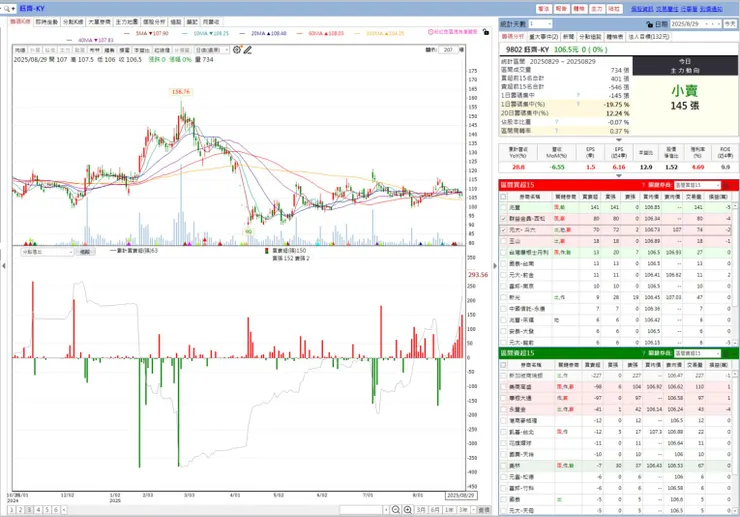Switch to the 個股分析 tab
Image resolution: width=740 pixels, height=517 pixels.
click(154, 22)
